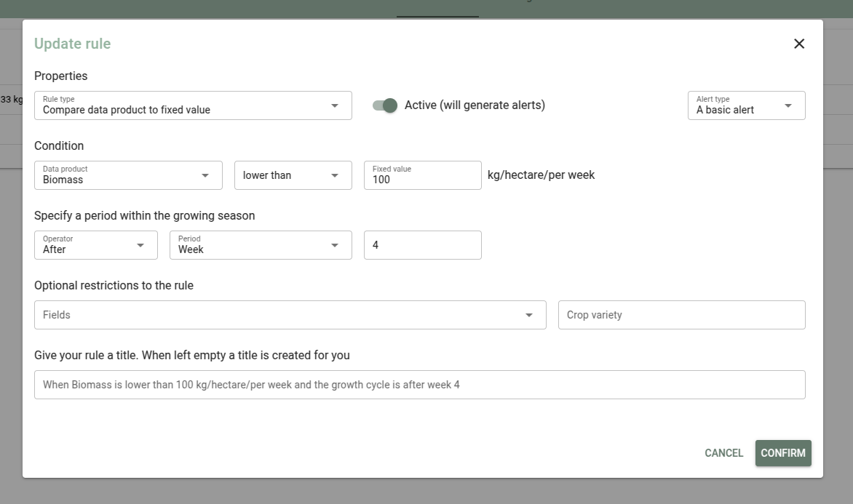
Task: Click the Period dropdown arrow
Action: click(x=335, y=245)
